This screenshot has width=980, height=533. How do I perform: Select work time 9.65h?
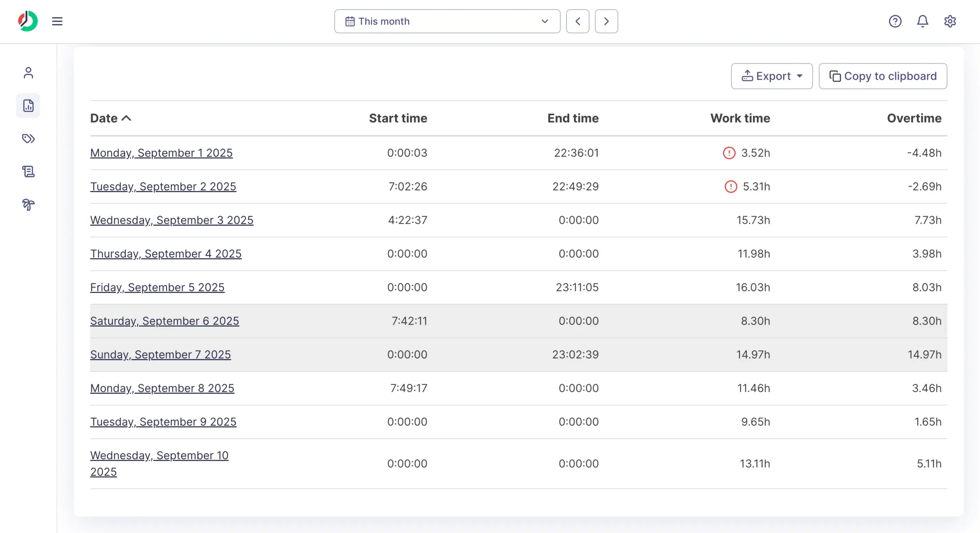tap(756, 422)
